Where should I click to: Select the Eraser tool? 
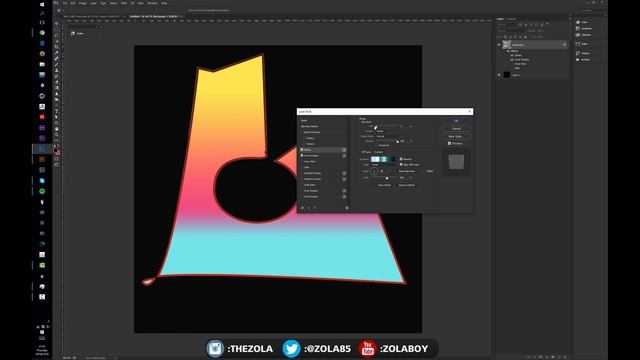coord(56,82)
